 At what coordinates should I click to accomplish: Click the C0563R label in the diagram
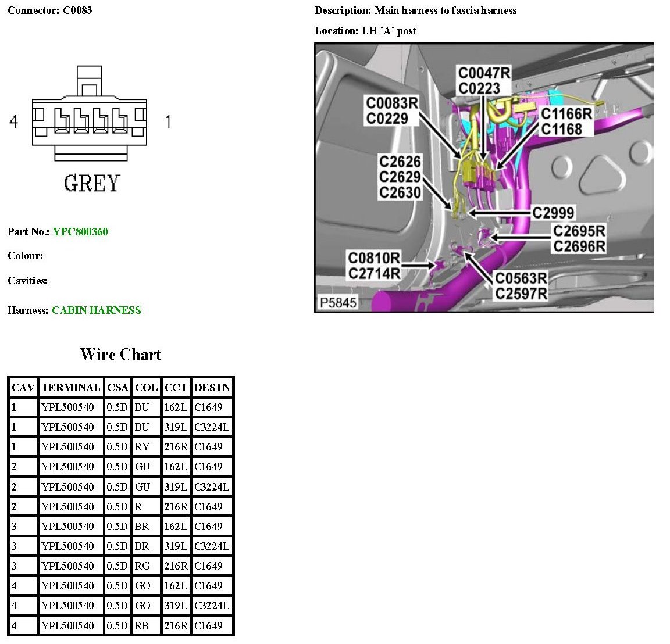pyautogui.click(x=521, y=278)
